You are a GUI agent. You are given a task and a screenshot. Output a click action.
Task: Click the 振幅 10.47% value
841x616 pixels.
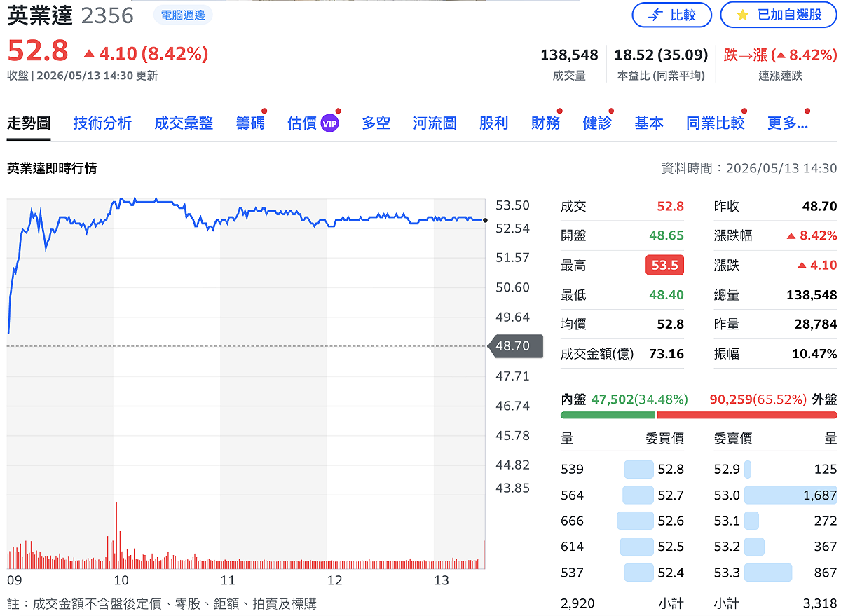[814, 354]
